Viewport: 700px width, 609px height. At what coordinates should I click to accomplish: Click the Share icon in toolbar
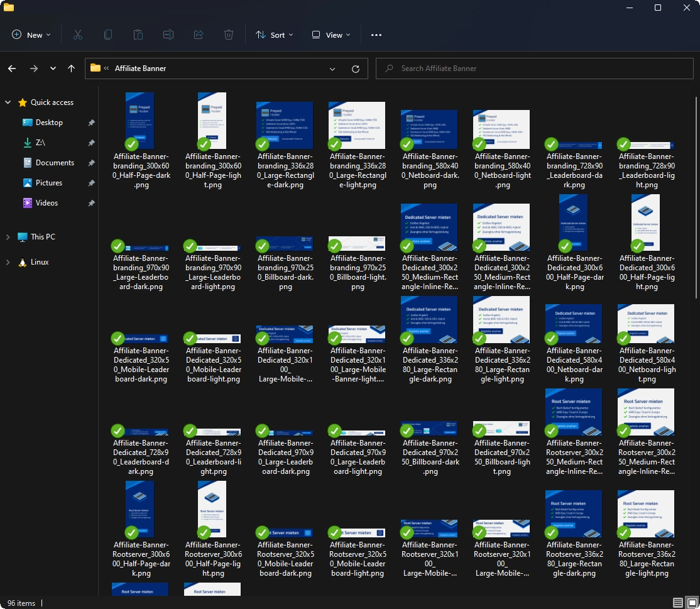pyautogui.click(x=199, y=35)
